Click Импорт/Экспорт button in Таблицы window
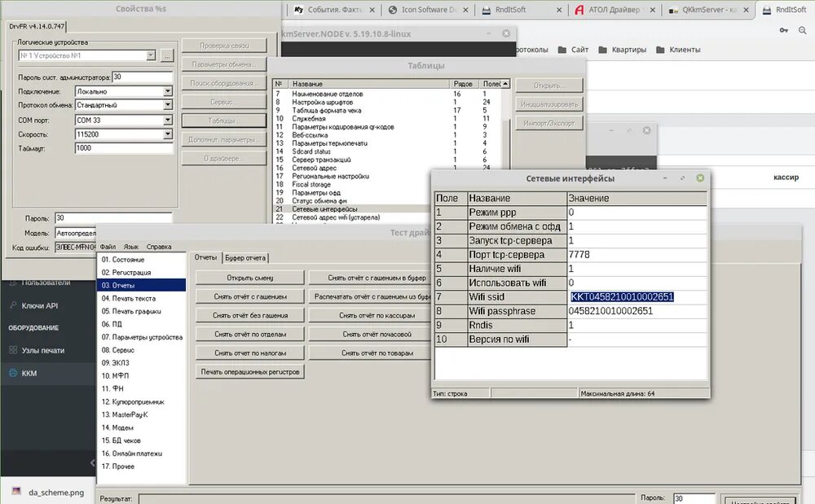Viewport: 815px width, 504px height. [x=548, y=123]
